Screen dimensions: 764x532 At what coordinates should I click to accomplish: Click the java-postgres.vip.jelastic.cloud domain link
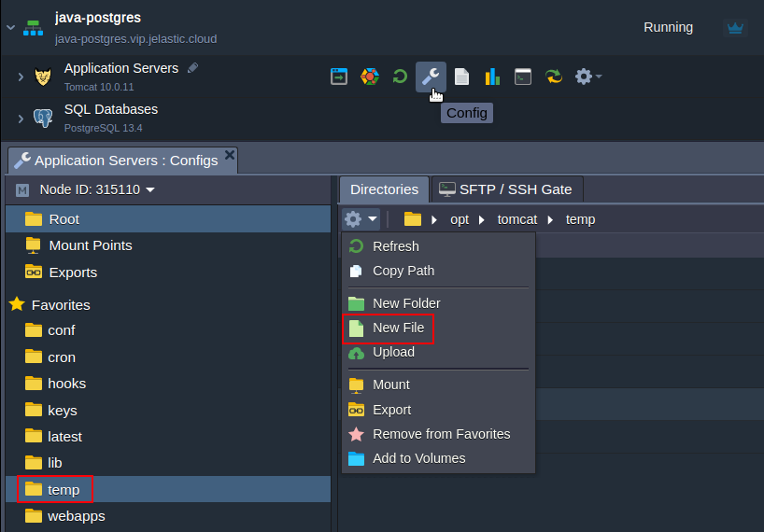pyautogui.click(x=136, y=39)
